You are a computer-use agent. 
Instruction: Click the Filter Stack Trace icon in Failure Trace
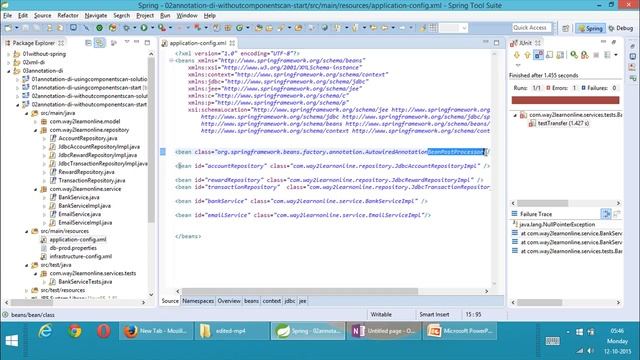tap(606, 213)
